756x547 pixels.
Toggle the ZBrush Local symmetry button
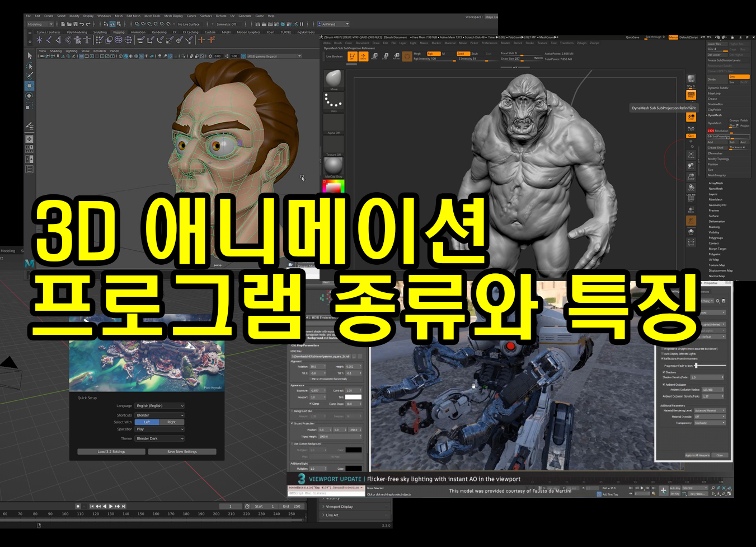(691, 117)
